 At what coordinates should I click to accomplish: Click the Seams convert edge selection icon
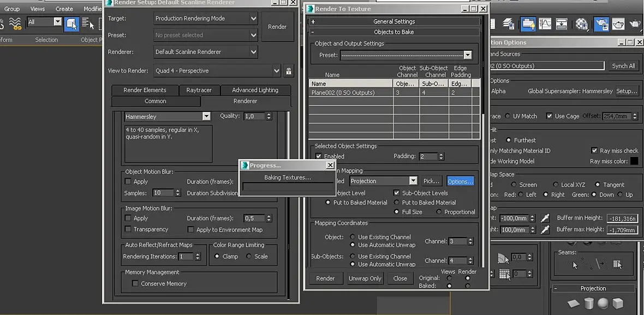tap(601, 264)
